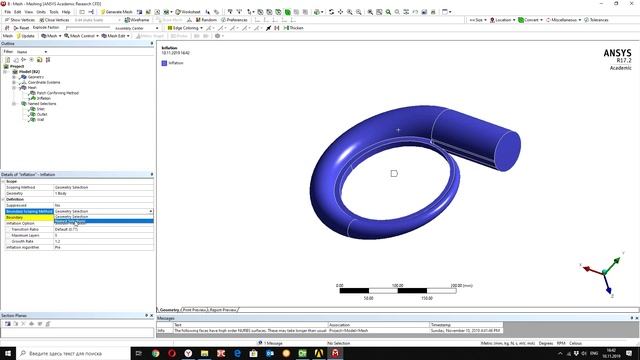
Task: Click the Boundary Scoping Method dropdown arrow
Action: [151, 211]
